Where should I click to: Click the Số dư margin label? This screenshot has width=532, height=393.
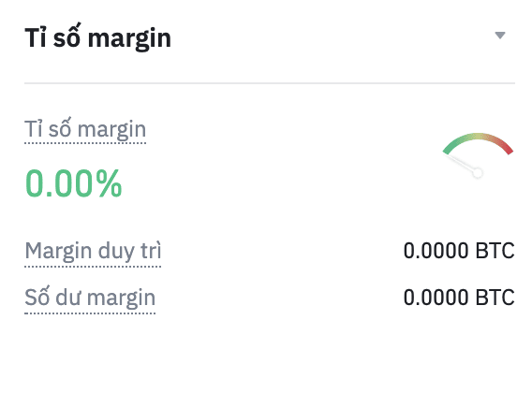coord(90,298)
